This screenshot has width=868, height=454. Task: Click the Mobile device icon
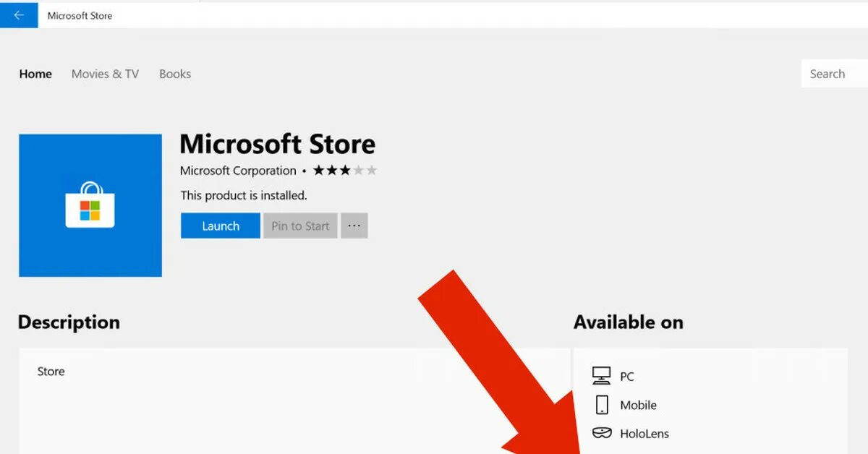click(x=601, y=405)
